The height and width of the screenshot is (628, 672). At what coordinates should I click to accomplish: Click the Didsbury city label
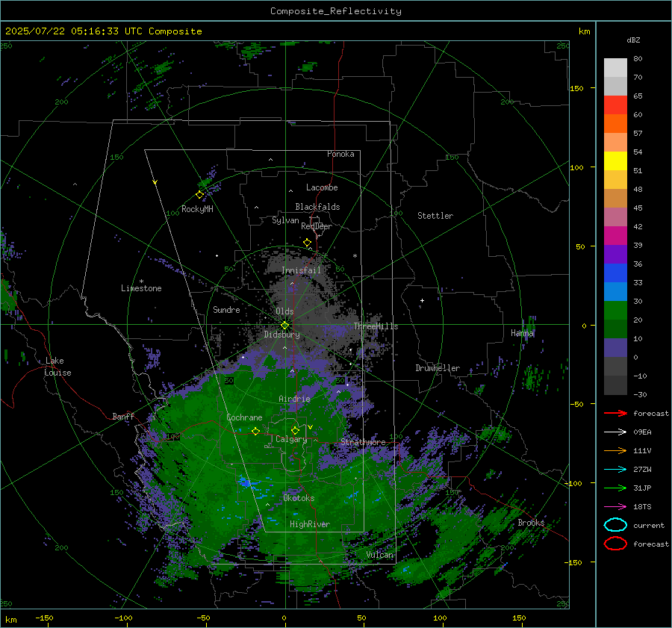(281, 335)
